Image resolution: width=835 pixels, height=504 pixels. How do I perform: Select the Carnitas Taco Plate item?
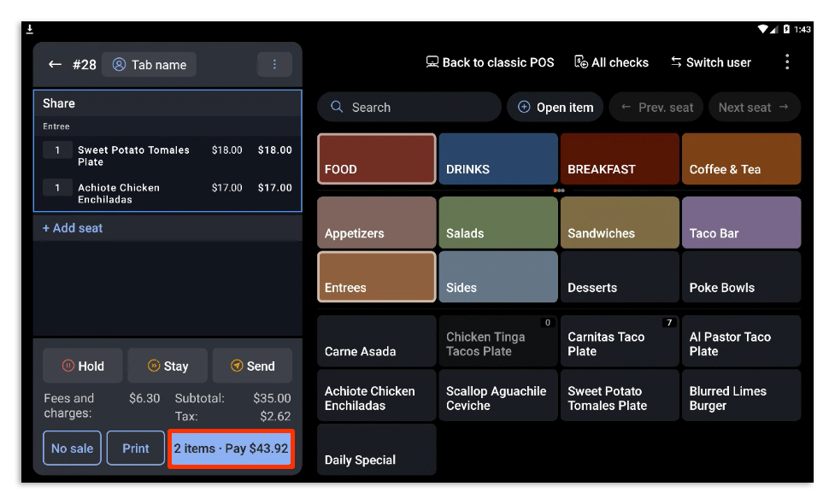(x=620, y=341)
